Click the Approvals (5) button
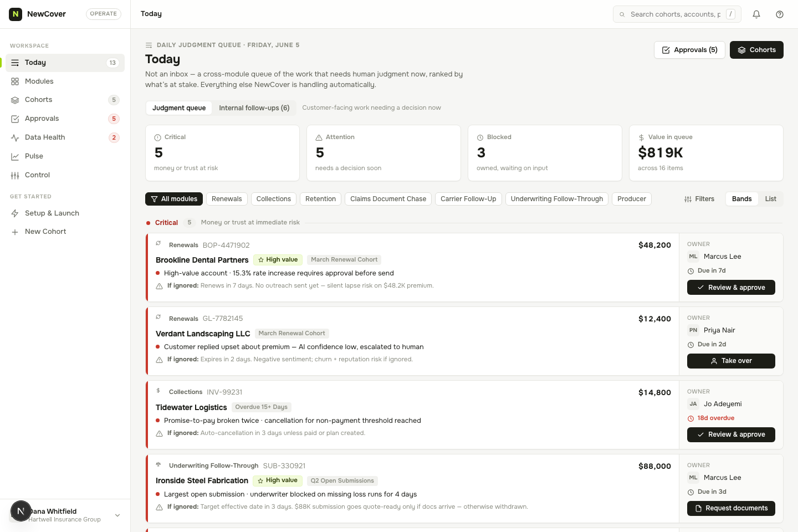This screenshot has width=798, height=532. pos(689,50)
